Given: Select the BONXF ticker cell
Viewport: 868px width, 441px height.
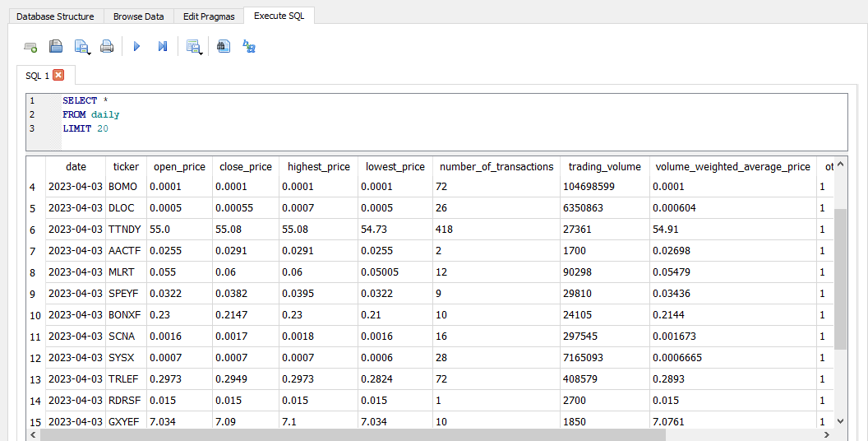Looking at the screenshot, I should (126, 314).
